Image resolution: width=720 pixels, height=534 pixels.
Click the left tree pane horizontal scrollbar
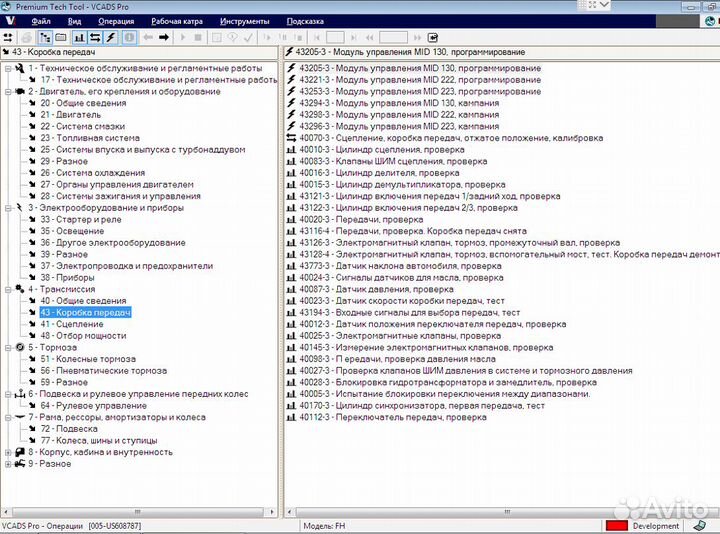click(x=137, y=512)
